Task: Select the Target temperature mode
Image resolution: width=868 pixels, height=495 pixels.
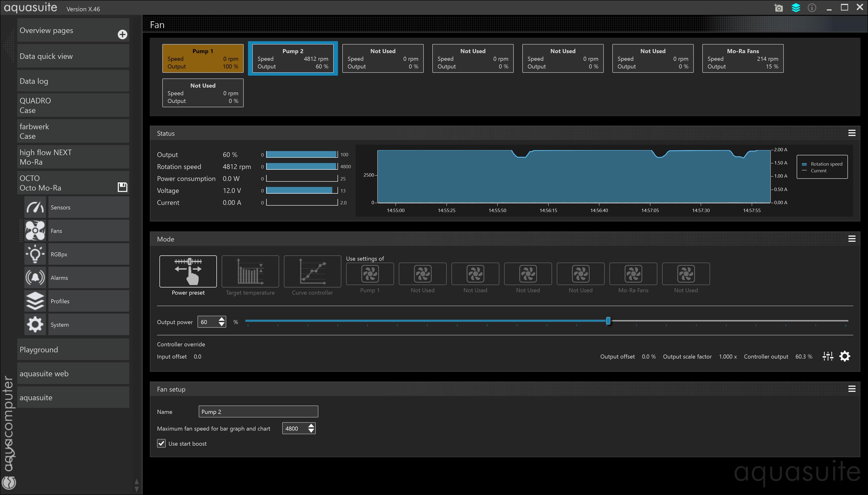Action: click(250, 272)
